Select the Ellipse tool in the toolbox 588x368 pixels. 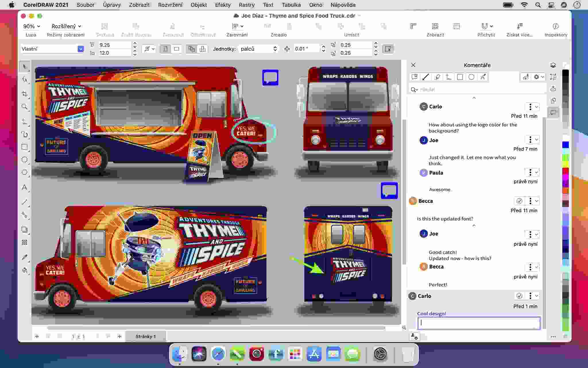click(24, 160)
